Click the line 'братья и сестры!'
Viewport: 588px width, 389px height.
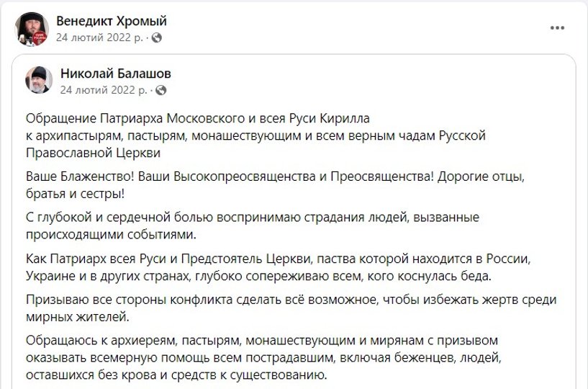point(75,193)
